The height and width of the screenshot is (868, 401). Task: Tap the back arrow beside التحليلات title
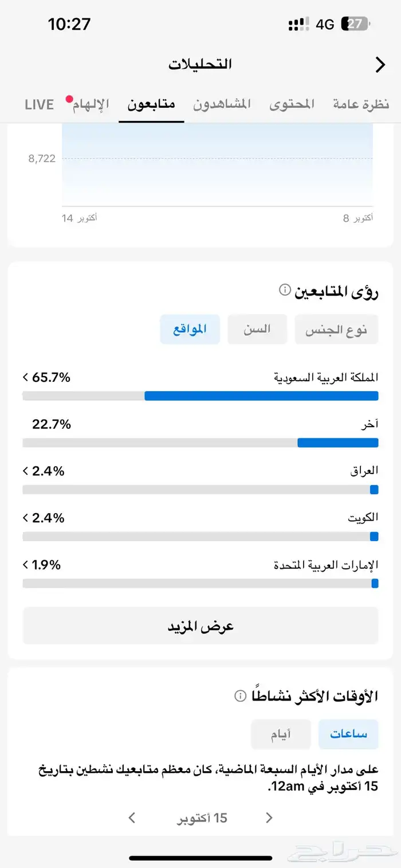(380, 65)
